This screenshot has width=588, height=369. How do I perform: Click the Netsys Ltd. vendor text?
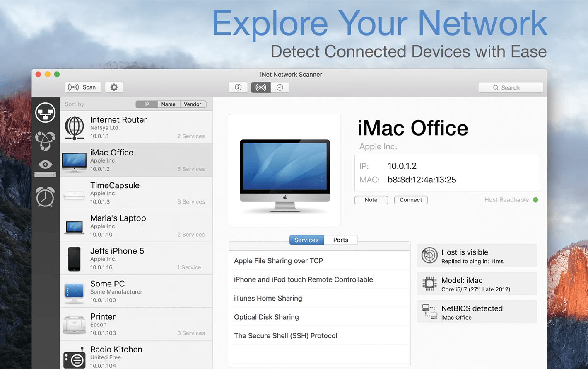click(x=105, y=128)
